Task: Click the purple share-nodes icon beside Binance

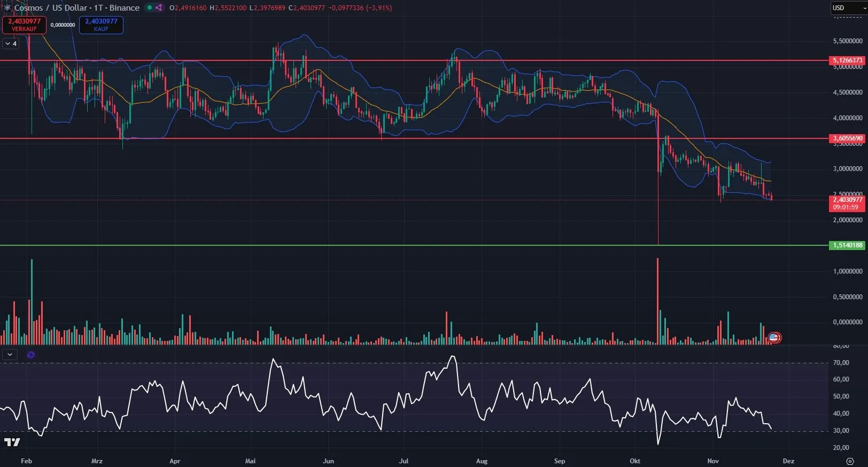Action: point(158,7)
